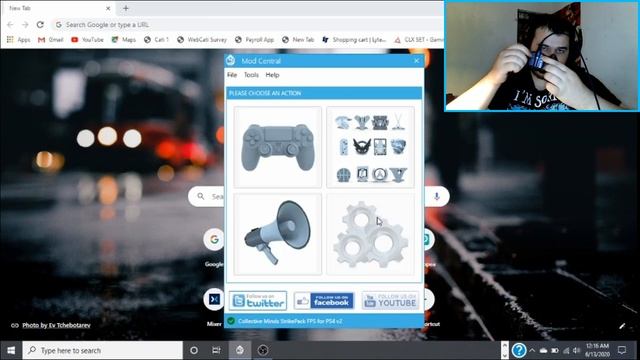Screen dimensions: 640x360
Task: Go back in Chrome
Action: coord(11,24)
